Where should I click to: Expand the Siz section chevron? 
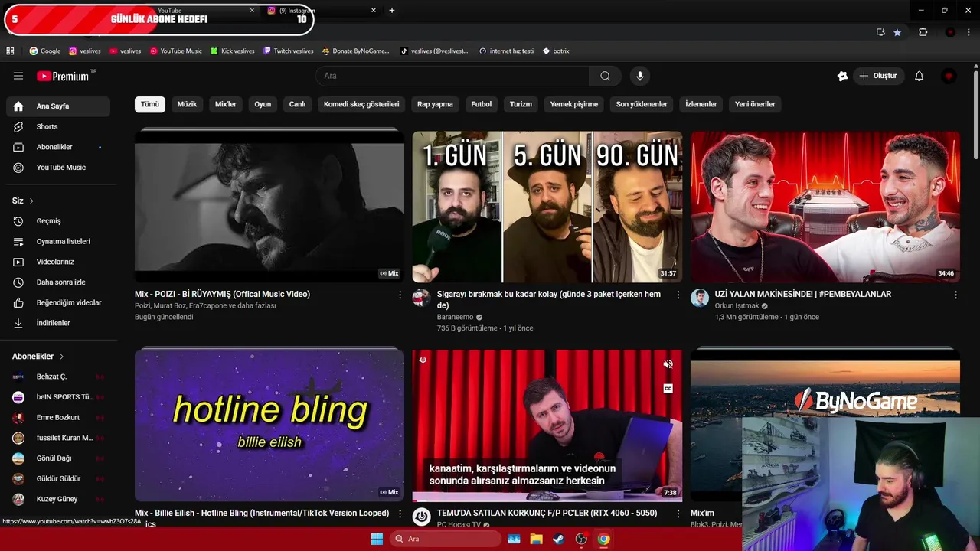31,201
